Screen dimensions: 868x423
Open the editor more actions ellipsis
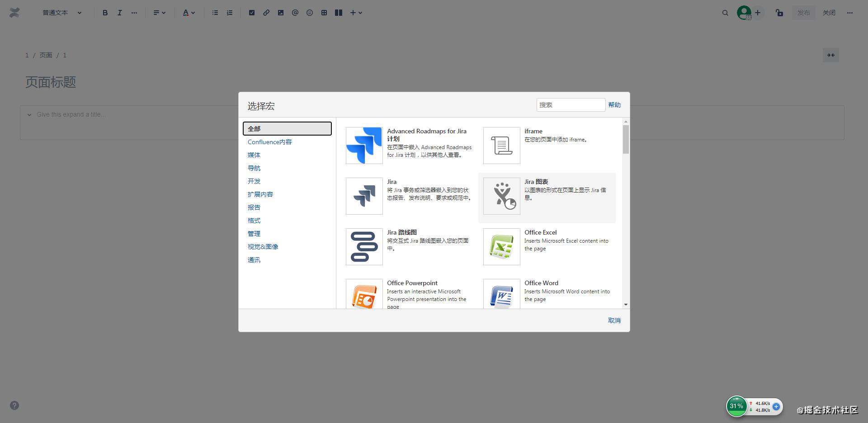850,13
